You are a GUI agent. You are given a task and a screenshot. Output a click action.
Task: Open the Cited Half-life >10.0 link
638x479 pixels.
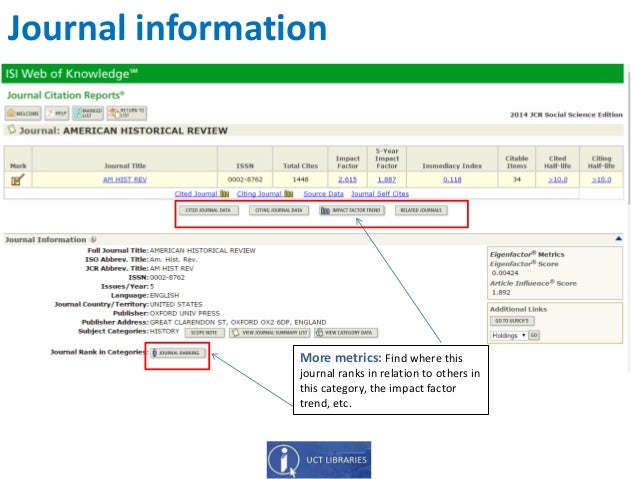point(557,179)
